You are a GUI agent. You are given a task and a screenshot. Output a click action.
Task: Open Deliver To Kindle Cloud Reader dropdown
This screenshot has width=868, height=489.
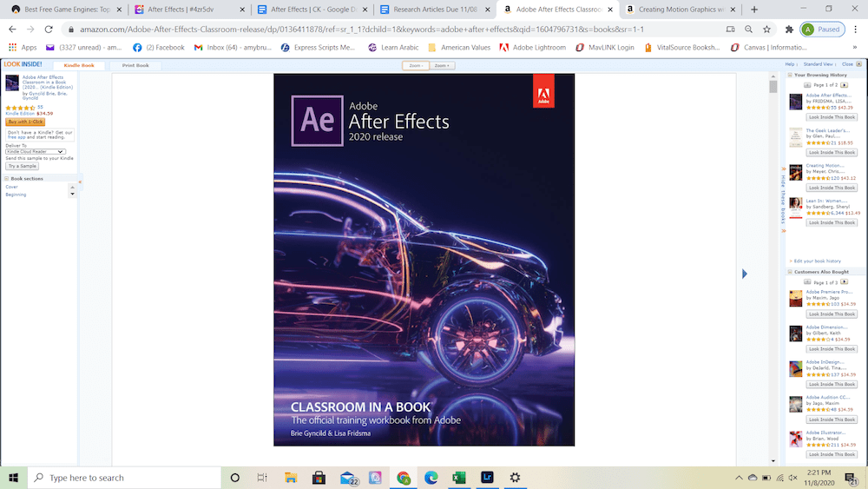36,152
